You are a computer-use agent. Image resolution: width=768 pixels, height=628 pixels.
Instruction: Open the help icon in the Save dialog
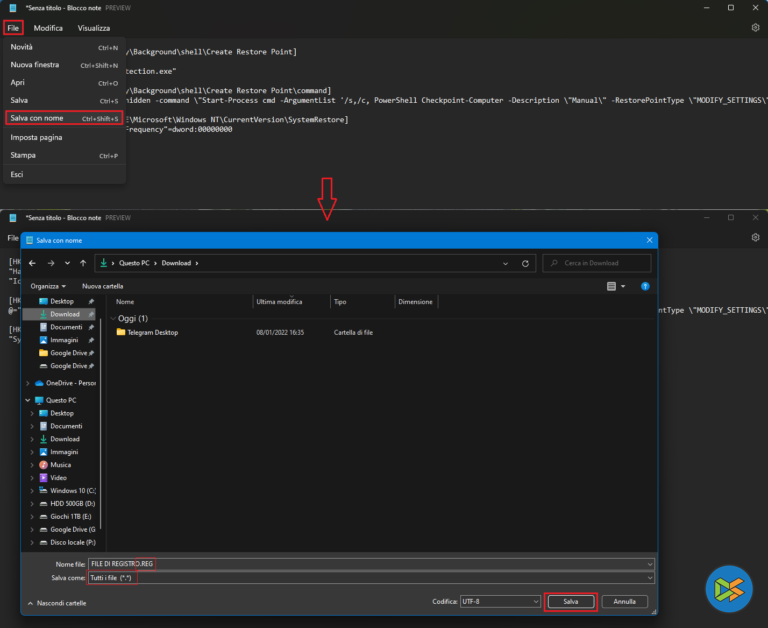(x=645, y=285)
